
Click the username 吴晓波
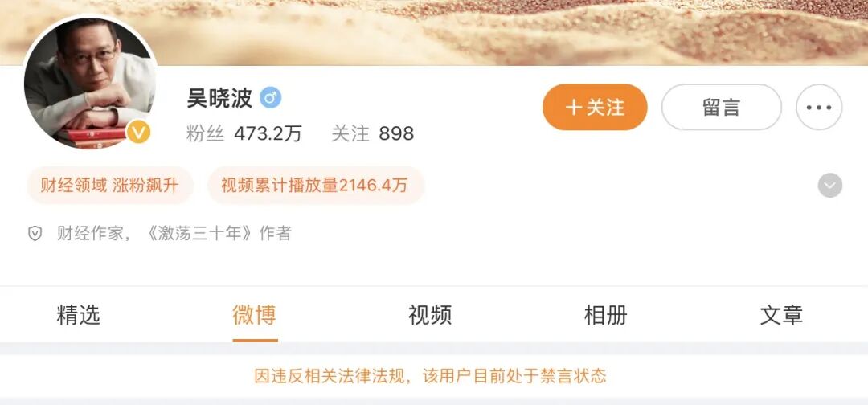pos(219,99)
